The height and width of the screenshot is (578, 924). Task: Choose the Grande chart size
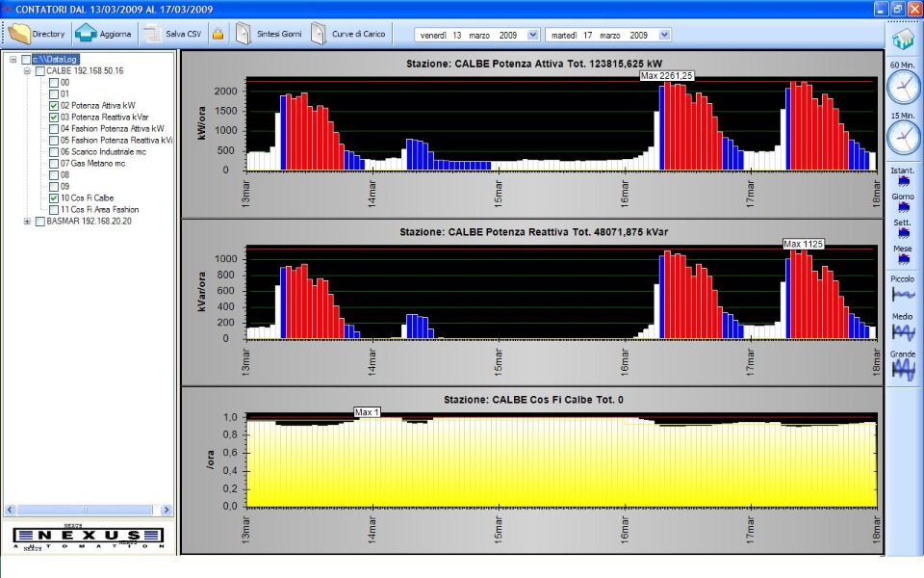[903, 370]
